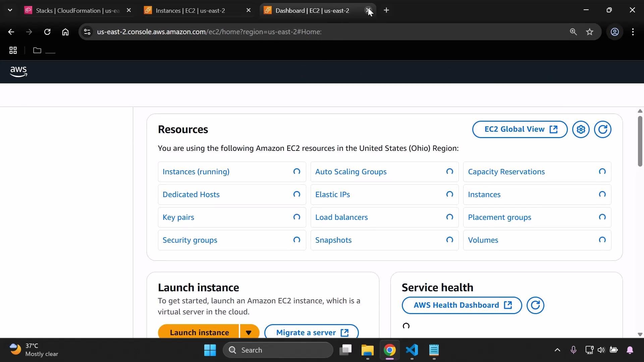The image size is (644, 362).
Task: Open the tab search dropdown
Action: click(10, 10)
